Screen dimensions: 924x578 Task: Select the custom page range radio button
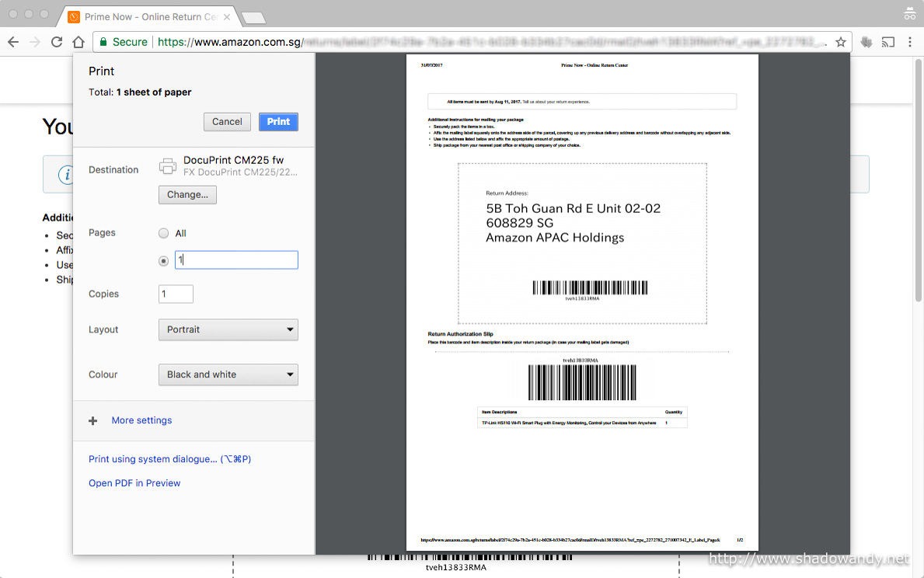click(x=163, y=261)
